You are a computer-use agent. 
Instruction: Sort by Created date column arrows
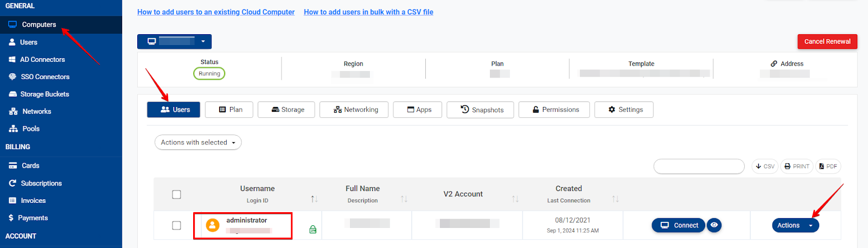tap(615, 199)
